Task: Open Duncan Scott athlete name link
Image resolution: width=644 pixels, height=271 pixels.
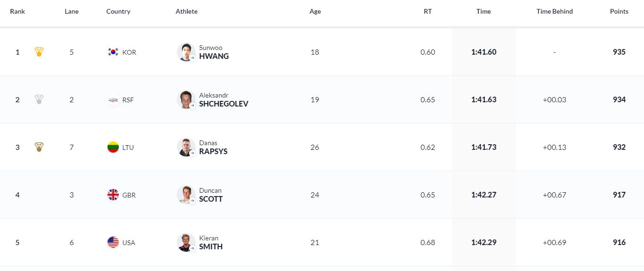Action: (x=211, y=195)
